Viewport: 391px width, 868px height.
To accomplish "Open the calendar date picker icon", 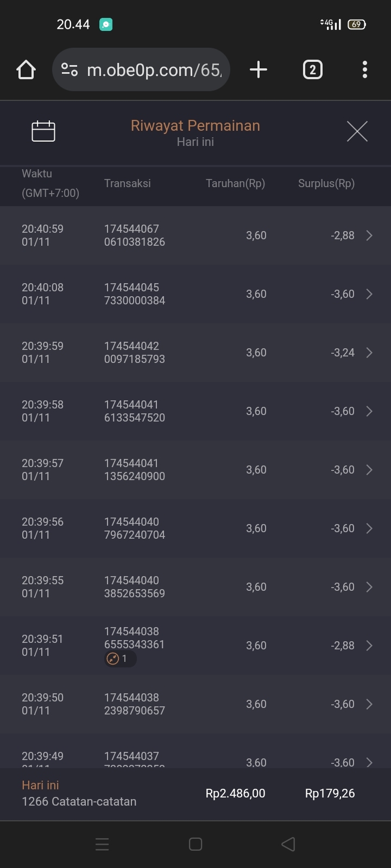I will pyautogui.click(x=43, y=131).
